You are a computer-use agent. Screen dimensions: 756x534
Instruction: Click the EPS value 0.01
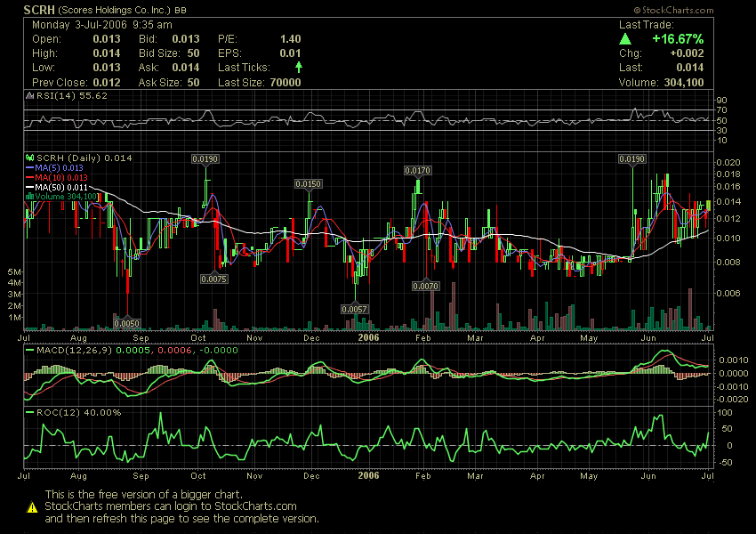pos(290,53)
